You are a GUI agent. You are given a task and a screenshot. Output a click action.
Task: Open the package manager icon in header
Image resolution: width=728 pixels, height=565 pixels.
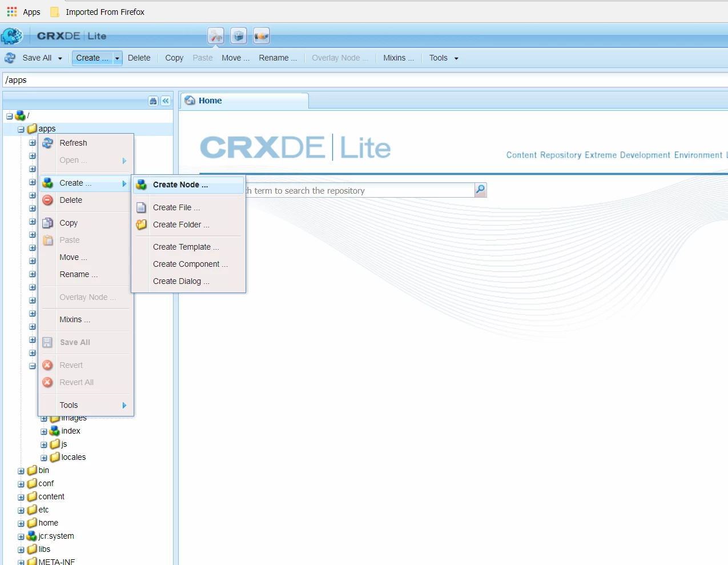tap(239, 36)
